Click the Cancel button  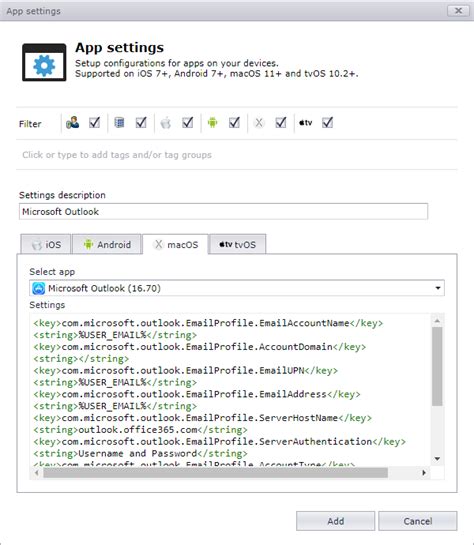418,521
